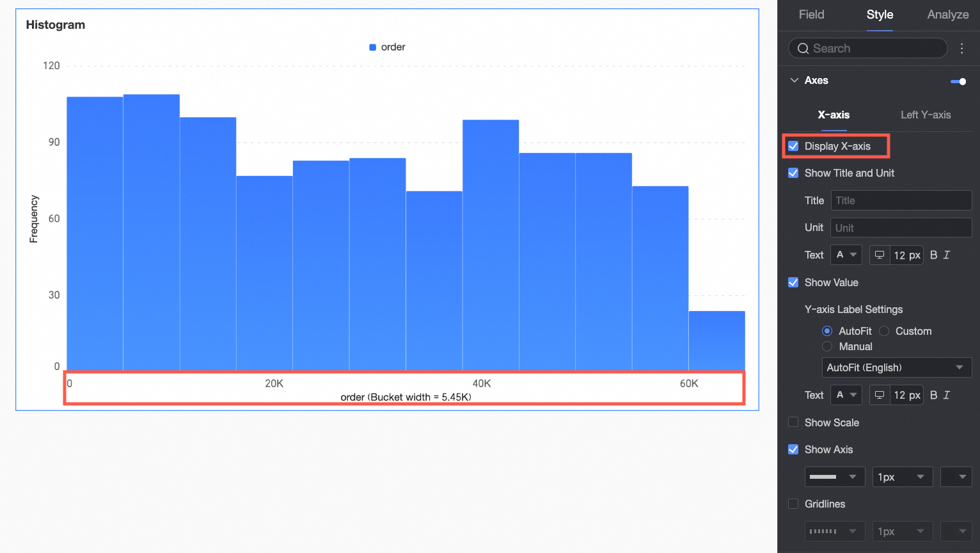Screen dimensions: 980x553
Task: Click the 90 y-axis tick label
Action: [54, 142]
